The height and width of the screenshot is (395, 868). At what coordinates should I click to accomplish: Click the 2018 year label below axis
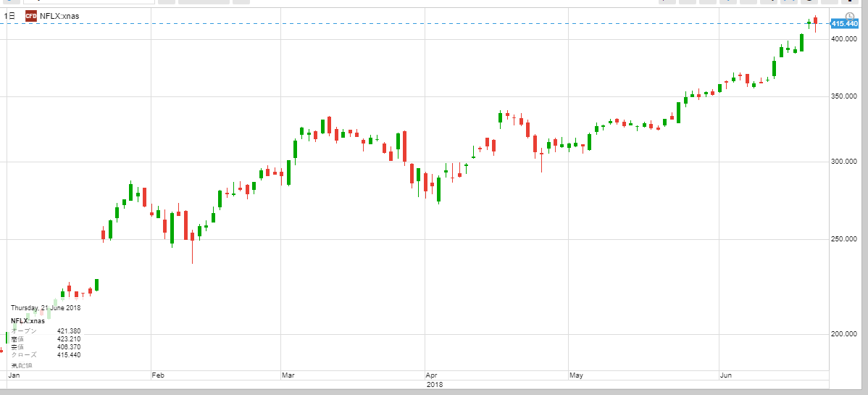click(x=435, y=384)
